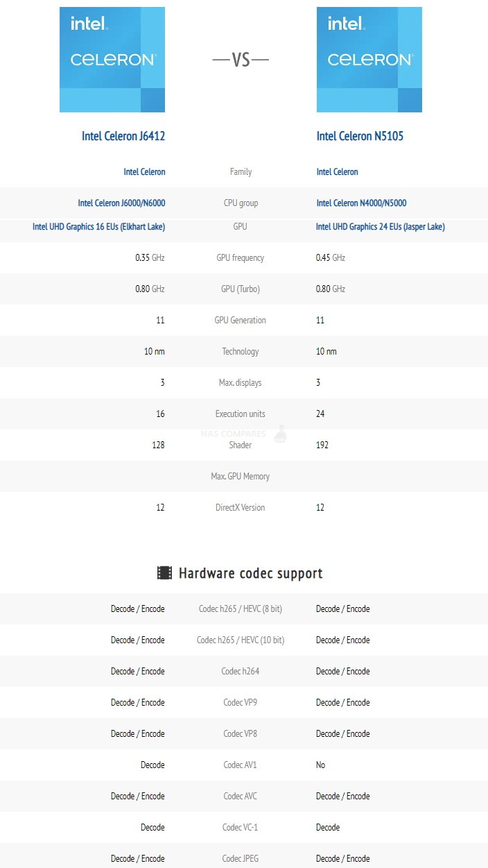Click the DirectX Version row label
Image resolution: width=488 pixels, height=868 pixels.
[x=241, y=508]
